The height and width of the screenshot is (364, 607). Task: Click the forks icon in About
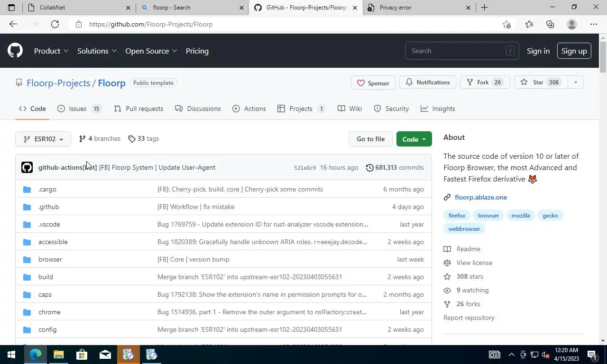point(447,304)
